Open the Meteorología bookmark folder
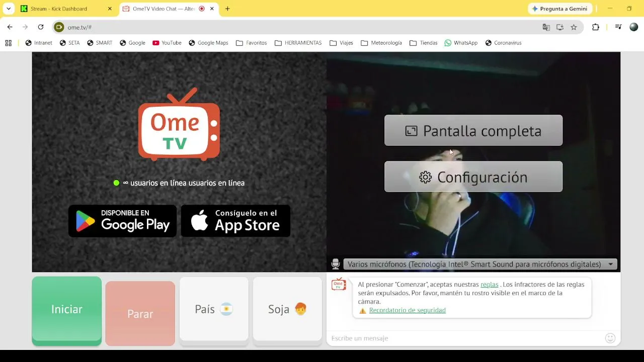Viewport: 644px width, 362px height. tap(381, 43)
